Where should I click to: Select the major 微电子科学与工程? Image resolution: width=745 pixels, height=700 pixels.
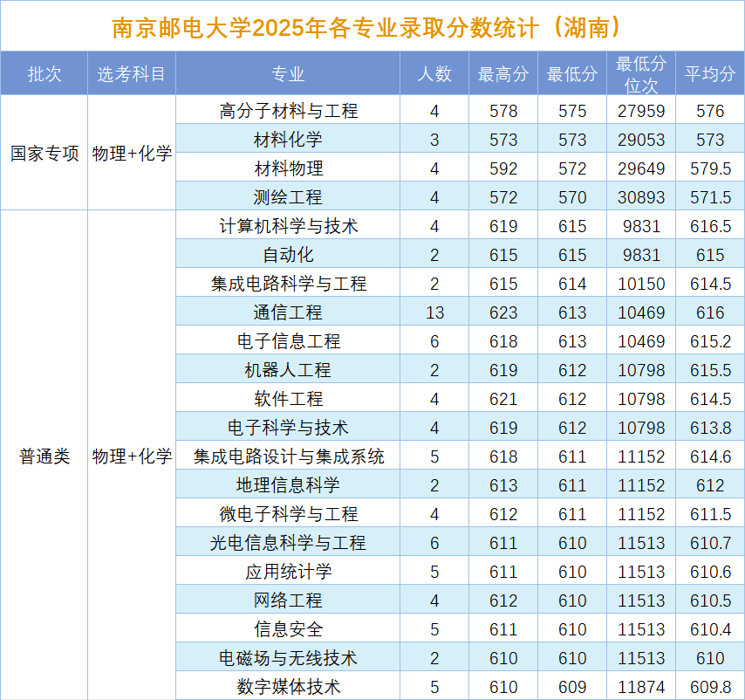(288, 514)
